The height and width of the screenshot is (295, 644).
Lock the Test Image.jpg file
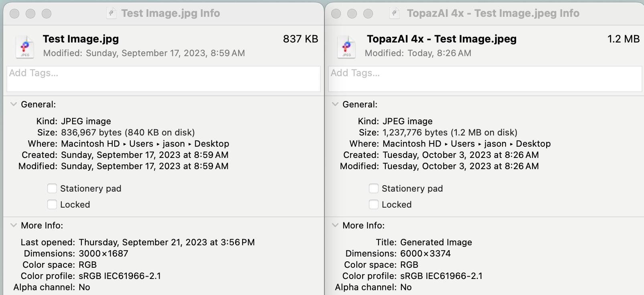[x=52, y=204]
